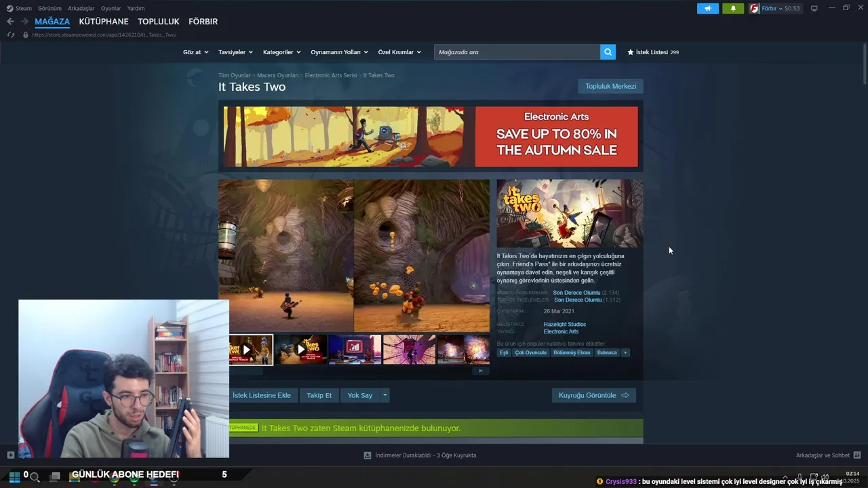This screenshot has width=868, height=488.
Task: Click the downloads icon in status bar
Action: click(368, 455)
